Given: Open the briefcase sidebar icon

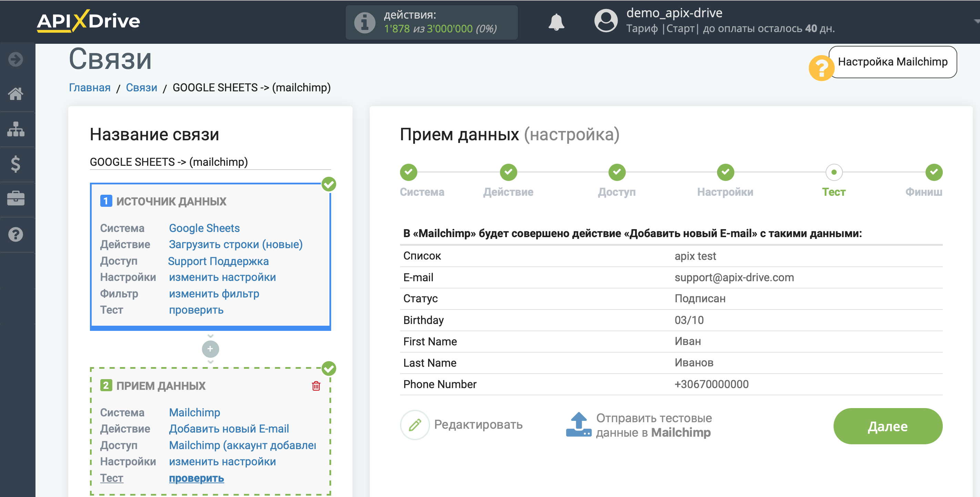Looking at the screenshot, I should (16, 199).
